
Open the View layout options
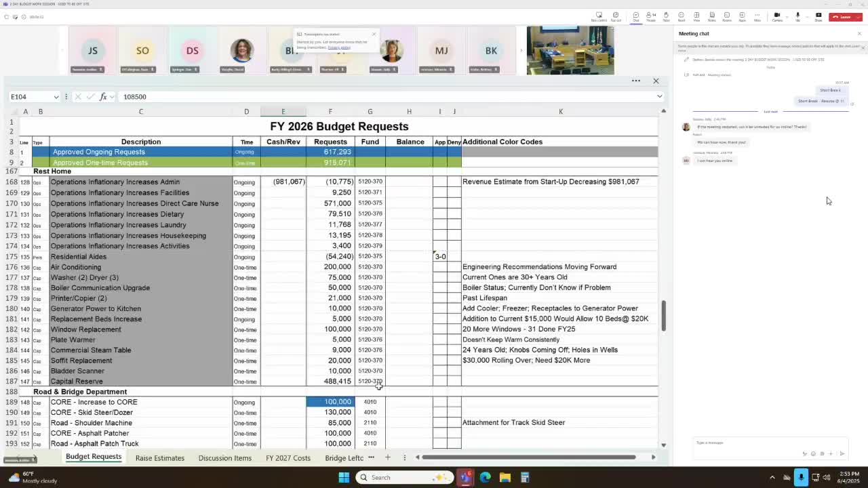click(x=696, y=16)
